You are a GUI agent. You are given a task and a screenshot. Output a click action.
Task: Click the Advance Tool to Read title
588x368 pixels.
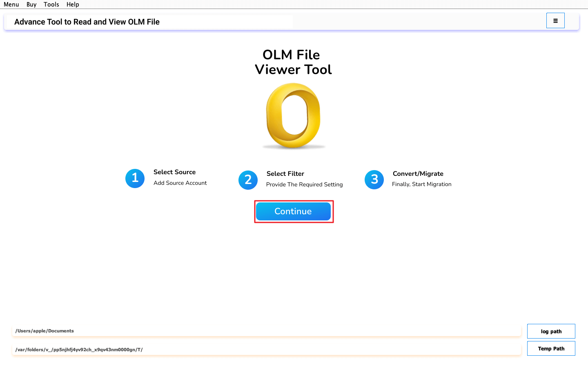87,22
